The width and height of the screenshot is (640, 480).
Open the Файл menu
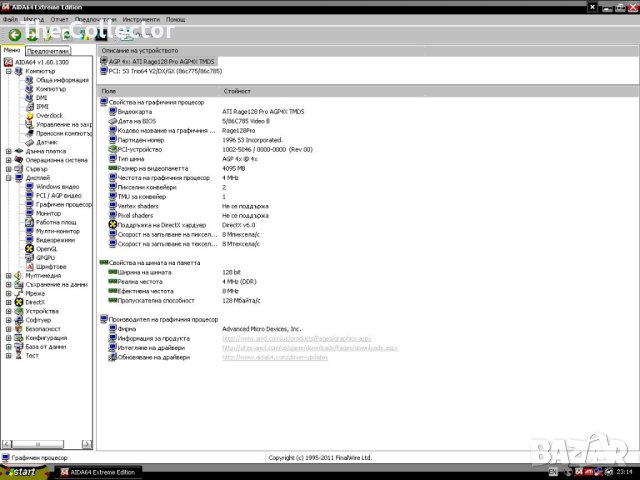(10, 19)
